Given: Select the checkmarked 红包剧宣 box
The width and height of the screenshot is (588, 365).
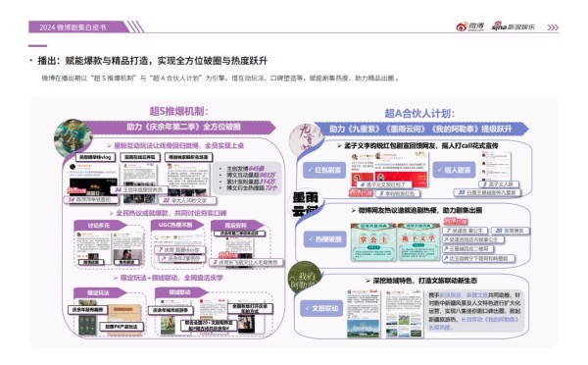Looking at the screenshot, I should pos(324,170).
